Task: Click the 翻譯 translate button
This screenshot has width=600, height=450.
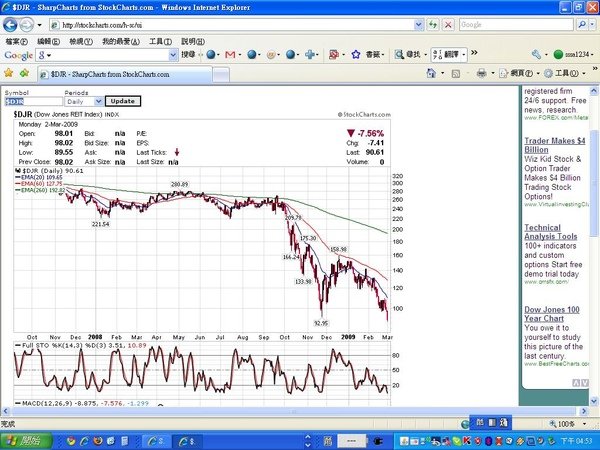Action: coord(448,55)
